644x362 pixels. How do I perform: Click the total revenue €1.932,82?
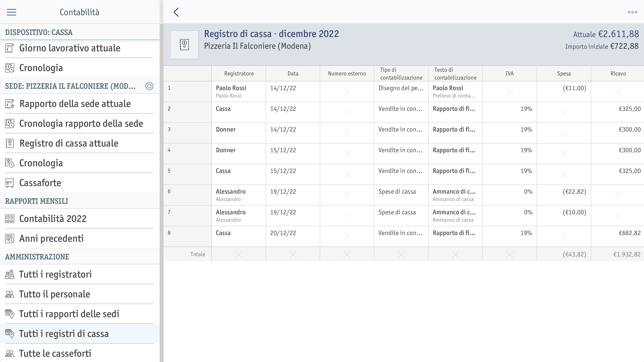(627, 254)
